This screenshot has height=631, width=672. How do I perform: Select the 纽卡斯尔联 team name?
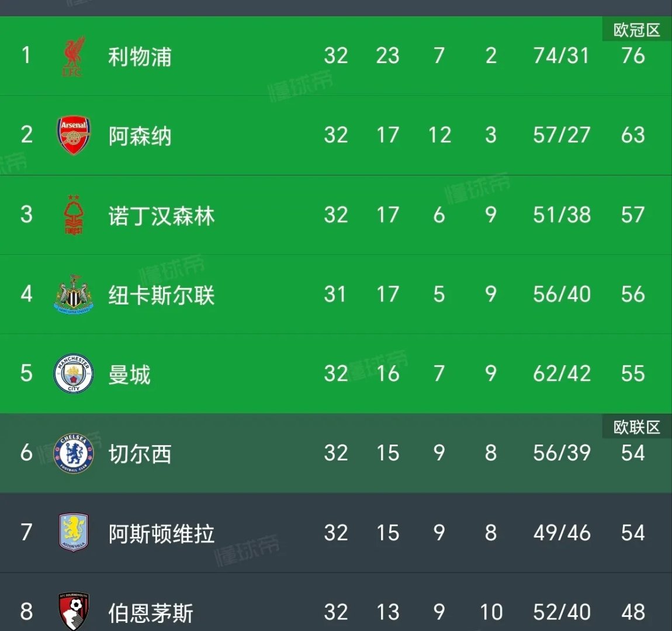[161, 294]
